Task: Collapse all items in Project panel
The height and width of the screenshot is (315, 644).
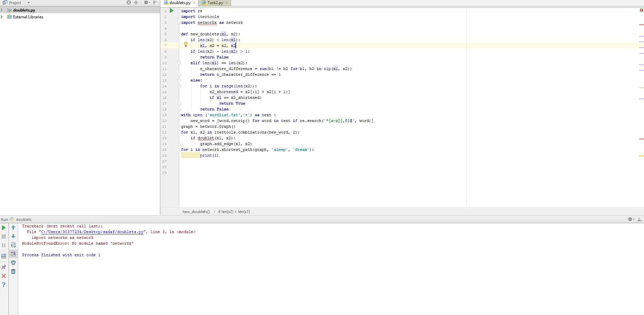Action: [136, 2]
